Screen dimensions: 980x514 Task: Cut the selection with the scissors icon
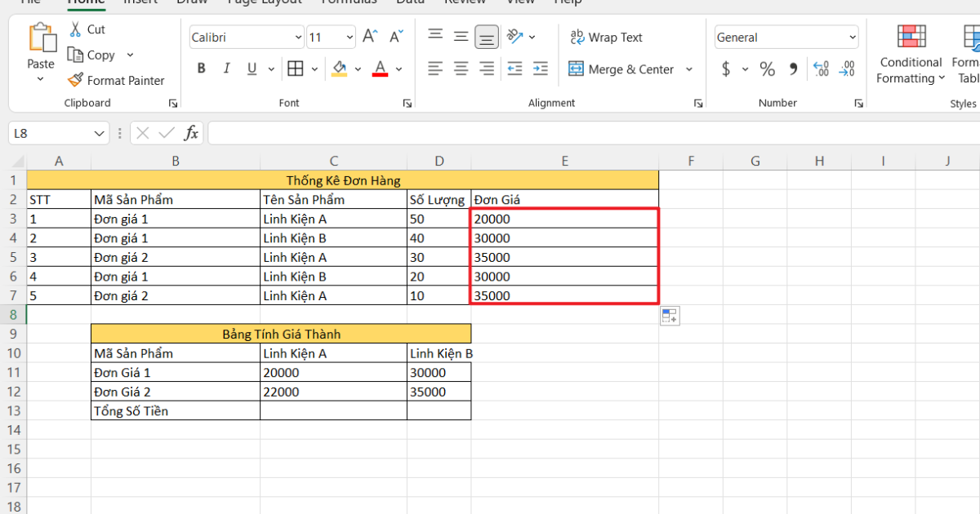click(75, 29)
